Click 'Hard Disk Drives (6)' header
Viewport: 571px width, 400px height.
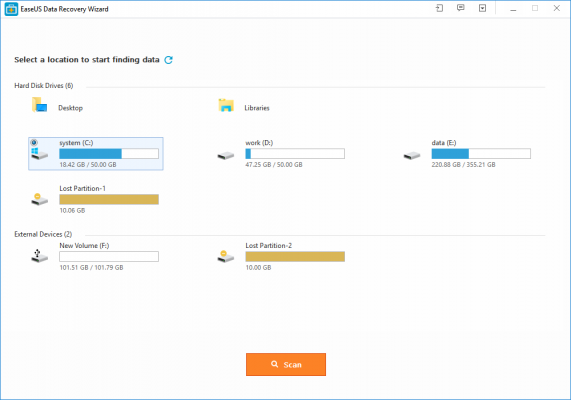[44, 86]
